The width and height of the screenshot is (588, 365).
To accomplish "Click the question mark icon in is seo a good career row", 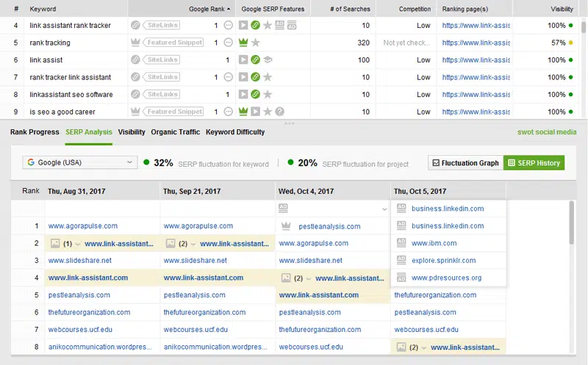I will tap(279, 112).
